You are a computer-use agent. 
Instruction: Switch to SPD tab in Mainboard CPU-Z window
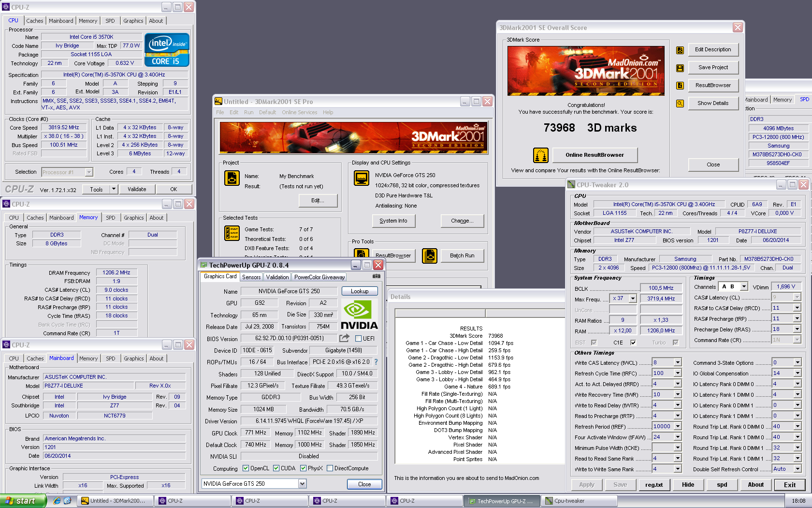click(x=111, y=359)
